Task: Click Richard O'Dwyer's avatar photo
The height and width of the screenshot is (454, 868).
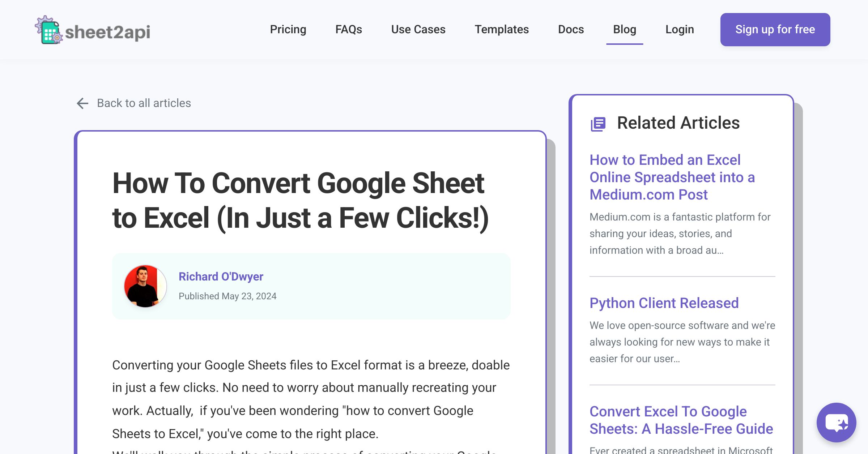Action: [145, 286]
